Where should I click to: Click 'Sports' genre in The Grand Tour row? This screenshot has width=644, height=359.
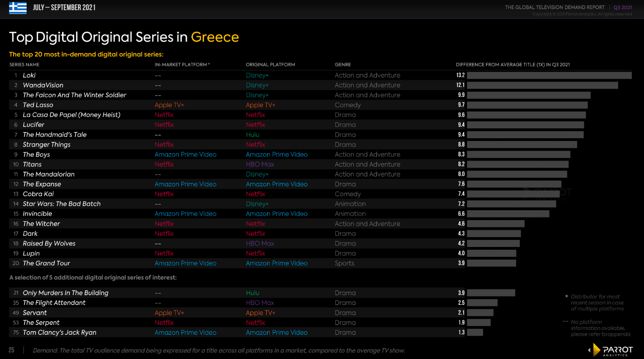click(x=345, y=263)
